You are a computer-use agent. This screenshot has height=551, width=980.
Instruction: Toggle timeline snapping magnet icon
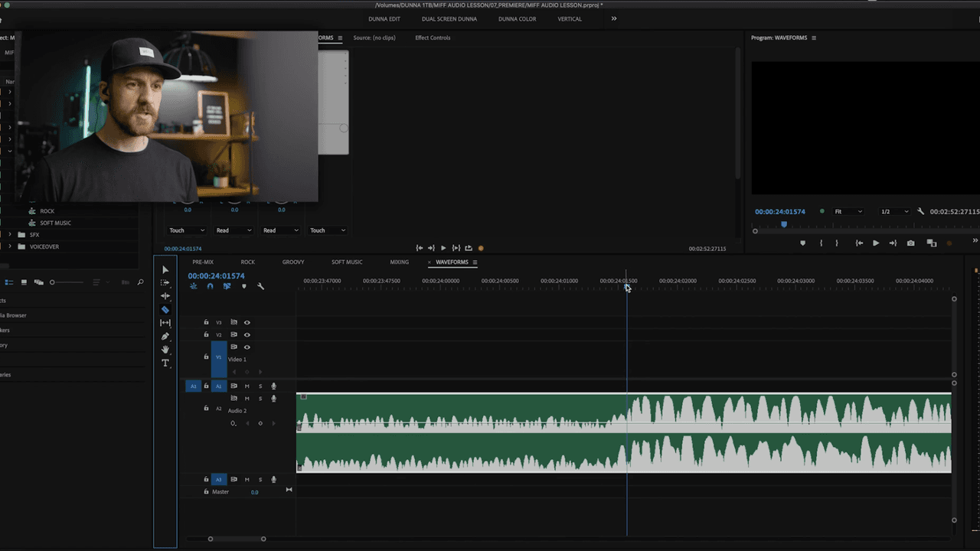pyautogui.click(x=210, y=286)
